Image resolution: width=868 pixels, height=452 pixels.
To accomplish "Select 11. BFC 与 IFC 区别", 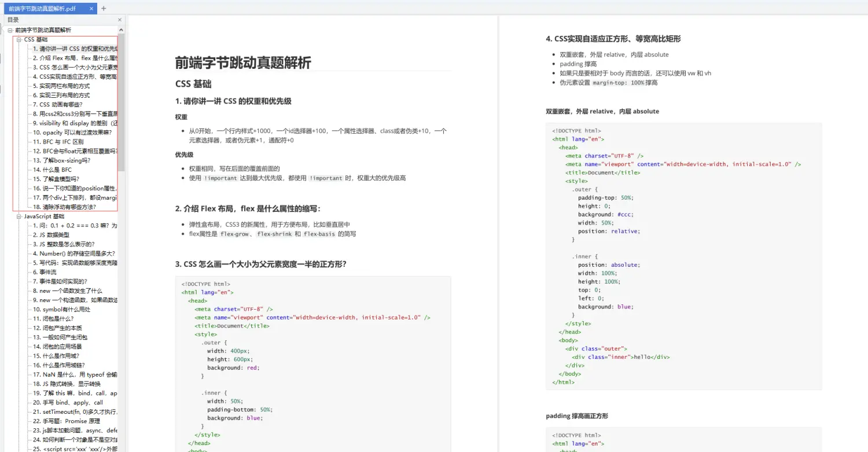I will (x=58, y=142).
